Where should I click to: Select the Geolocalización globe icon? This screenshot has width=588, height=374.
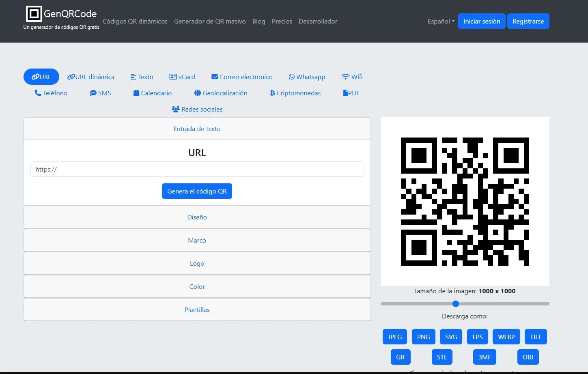point(198,93)
